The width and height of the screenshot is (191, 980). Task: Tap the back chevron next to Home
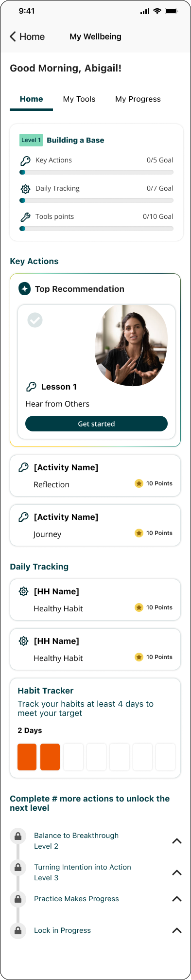click(x=13, y=36)
